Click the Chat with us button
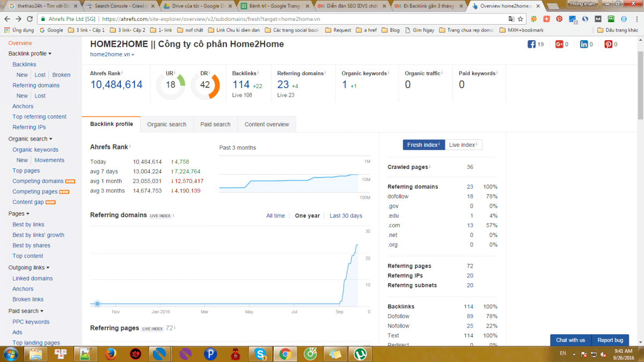 coord(570,340)
